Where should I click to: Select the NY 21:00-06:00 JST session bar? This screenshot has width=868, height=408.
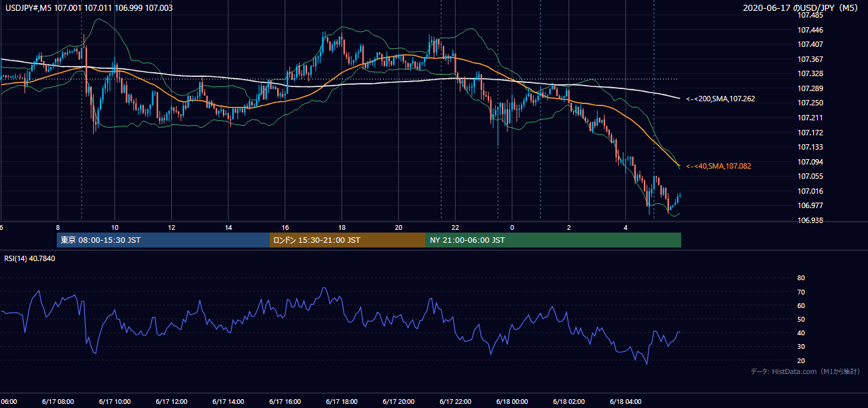coord(554,240)
